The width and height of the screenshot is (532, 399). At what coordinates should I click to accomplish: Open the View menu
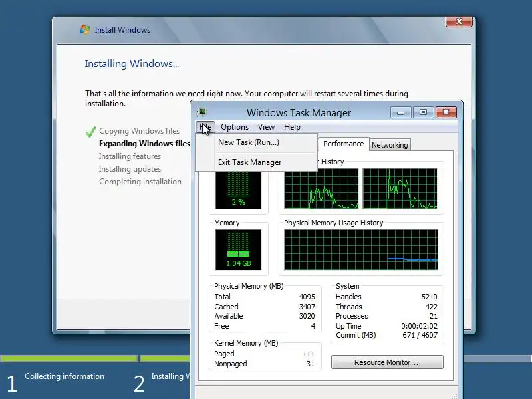pos(266,127)
